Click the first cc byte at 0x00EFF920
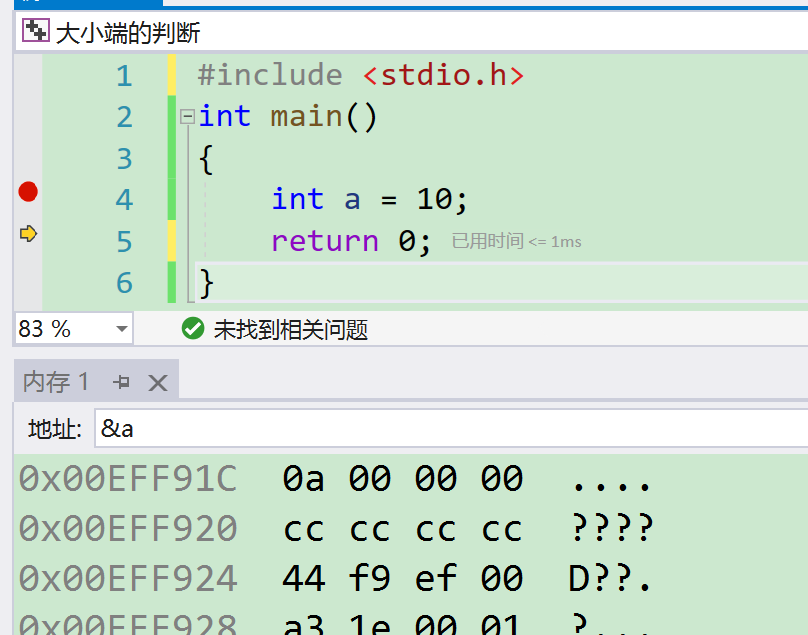The height and width of the screenshot is (635, 808). pos(304,529)
